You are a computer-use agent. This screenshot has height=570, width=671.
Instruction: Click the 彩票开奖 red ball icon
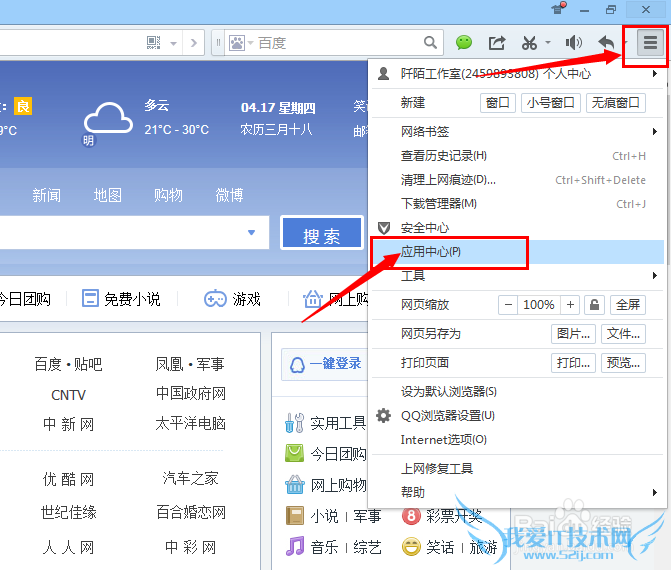point(411,516)
